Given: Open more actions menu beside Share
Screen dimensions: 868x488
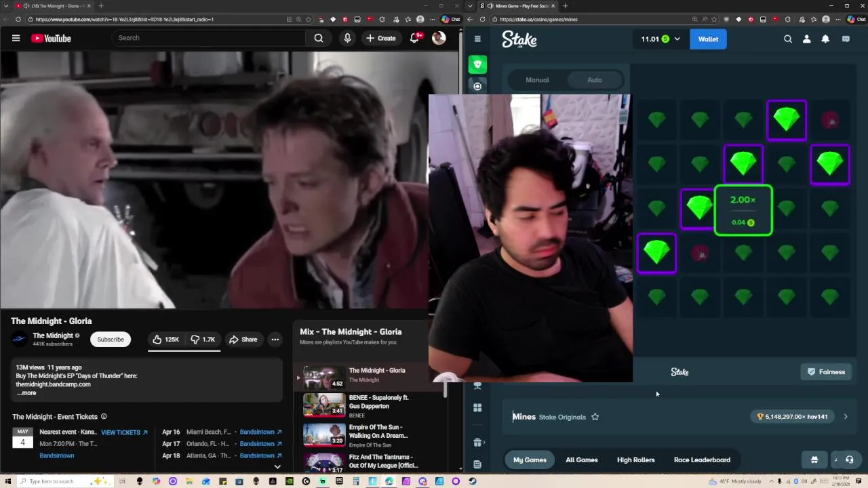Looking at the screenshot, I should tap(275, 339).
